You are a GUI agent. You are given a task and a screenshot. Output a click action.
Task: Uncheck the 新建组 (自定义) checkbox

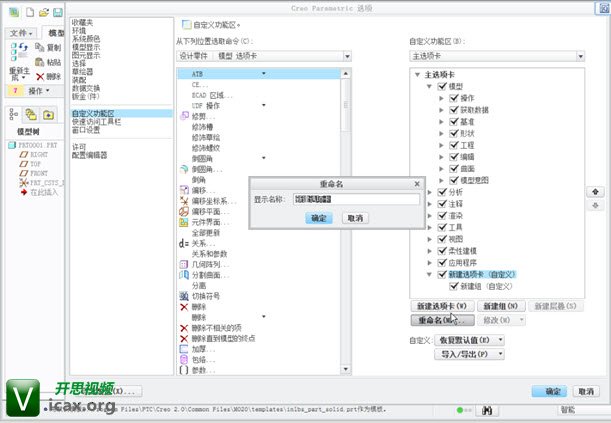tap(454, 286)
